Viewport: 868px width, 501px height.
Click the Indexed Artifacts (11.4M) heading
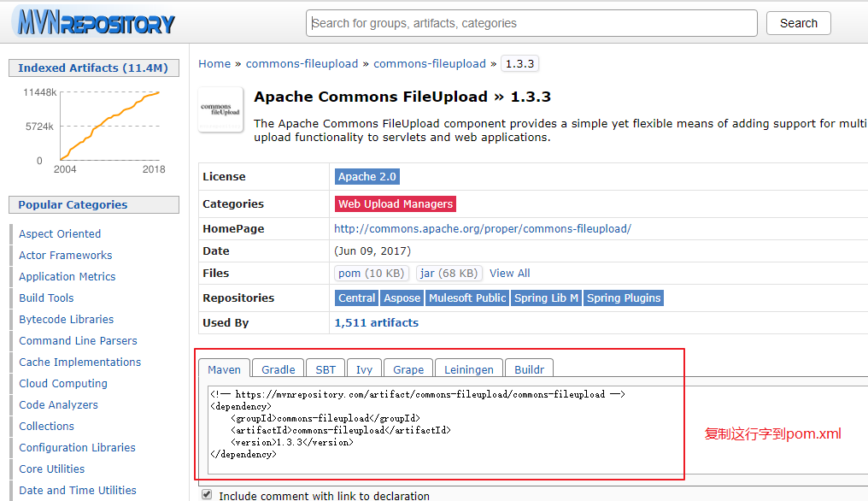pyautogui.click(x=93, y=68)
